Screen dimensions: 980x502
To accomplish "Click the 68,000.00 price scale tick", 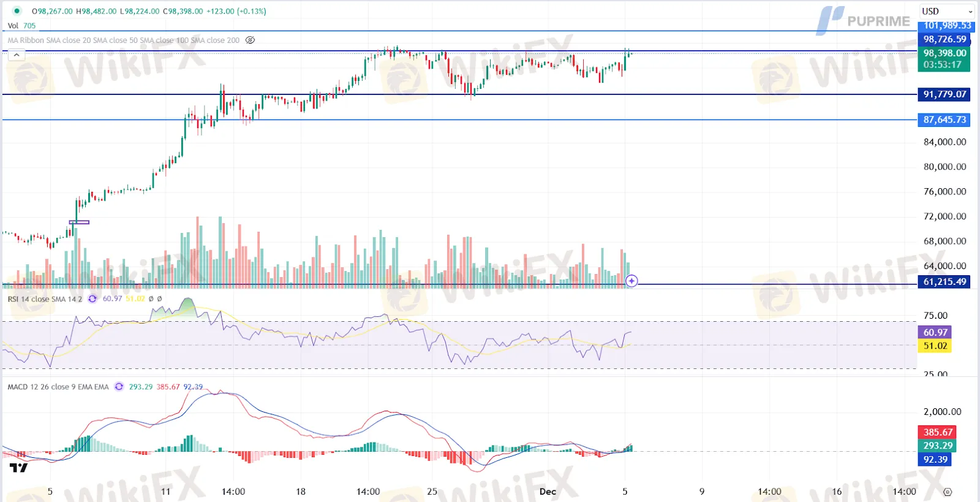I will click(x=944, y=241).
